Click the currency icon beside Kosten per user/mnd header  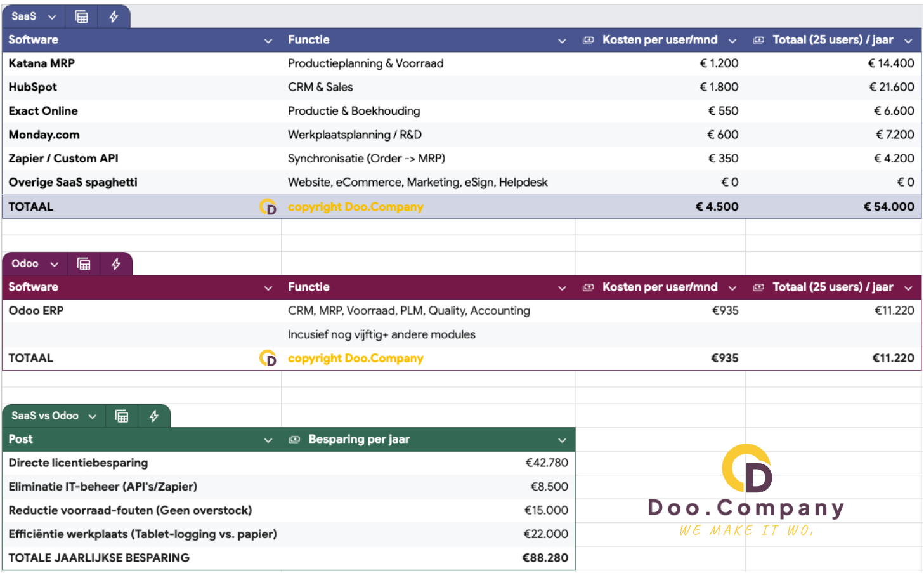click(x=587, y=39)
